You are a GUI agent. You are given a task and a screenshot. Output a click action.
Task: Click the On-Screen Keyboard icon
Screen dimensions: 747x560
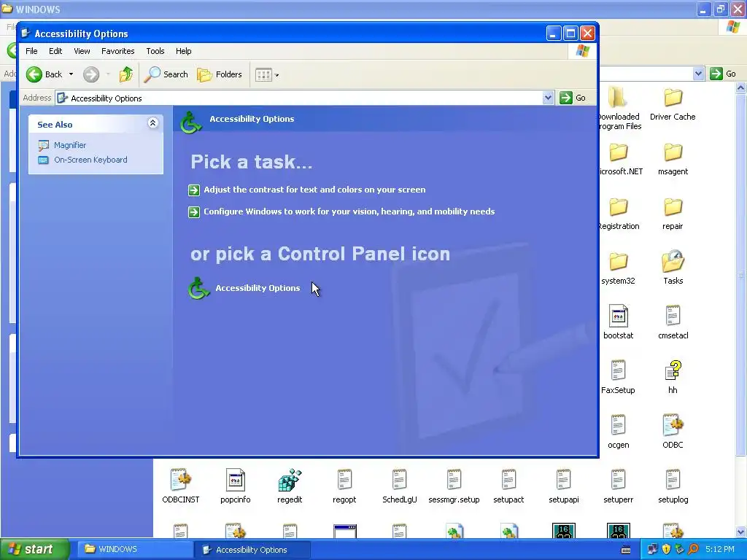click(x=43, y=160)
